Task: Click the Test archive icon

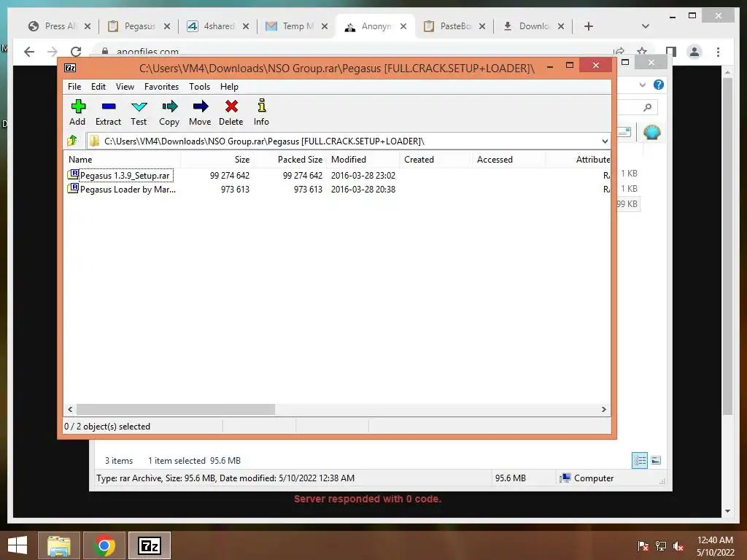Action: pos(139,112)
